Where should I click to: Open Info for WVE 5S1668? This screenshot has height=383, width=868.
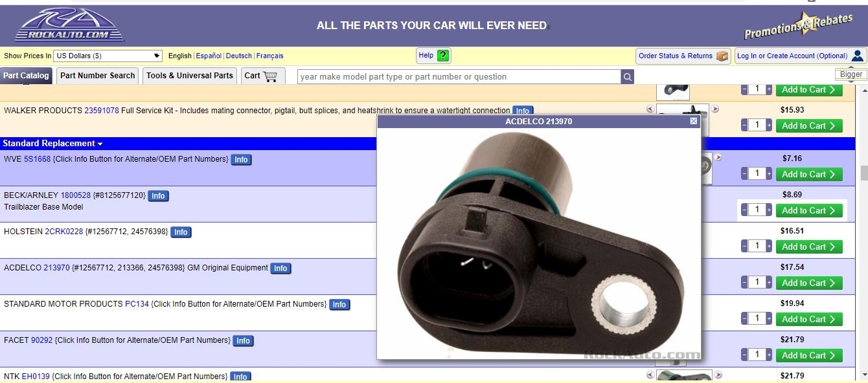coord(241,160)
